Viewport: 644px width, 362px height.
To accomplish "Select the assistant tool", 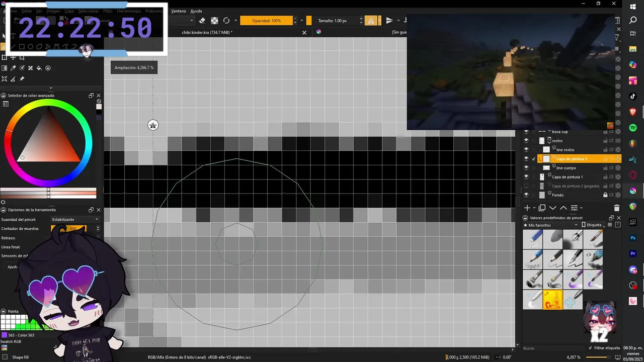I will (x=5, y=79).
